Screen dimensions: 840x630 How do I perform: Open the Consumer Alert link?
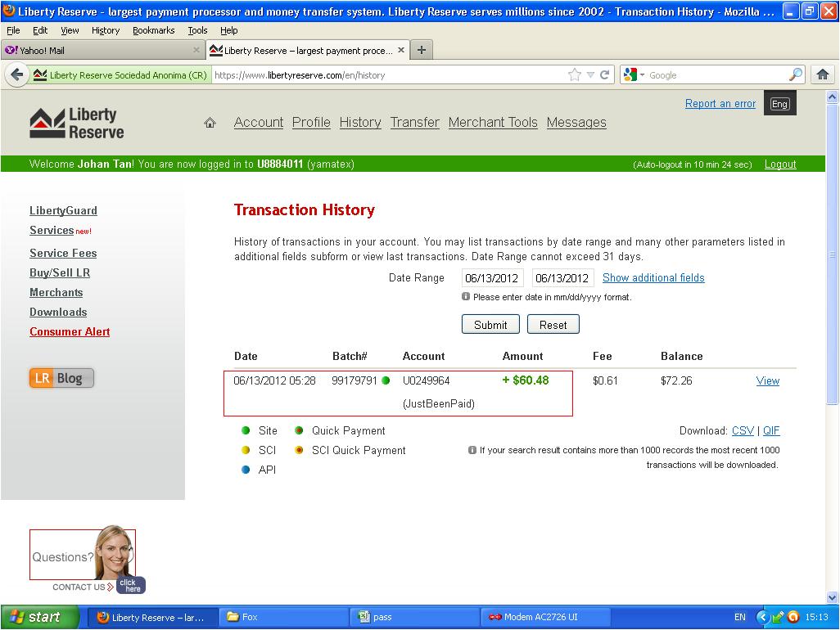coord(70,332)
